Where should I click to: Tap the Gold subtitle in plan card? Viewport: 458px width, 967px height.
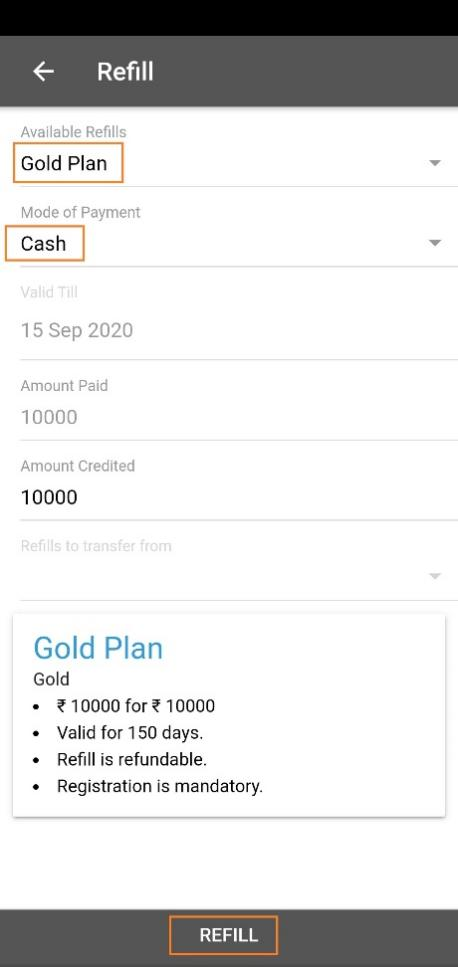51,679
